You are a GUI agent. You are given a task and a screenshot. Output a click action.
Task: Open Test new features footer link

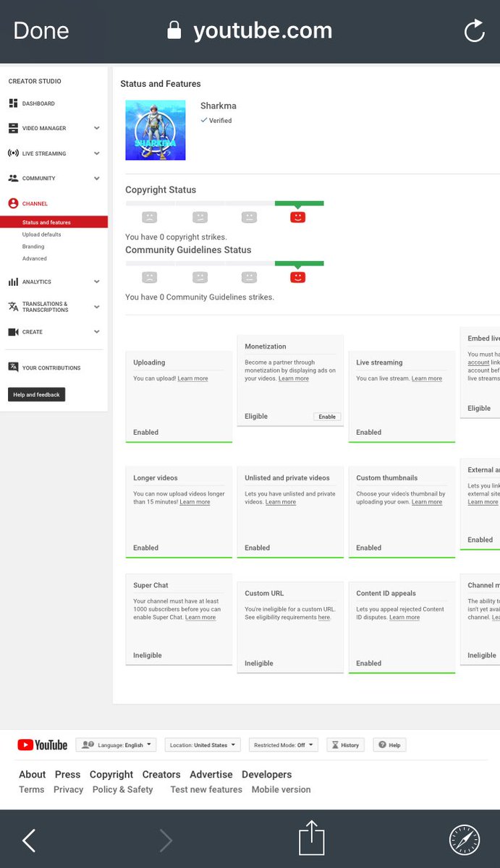click(x=206, y=789)
